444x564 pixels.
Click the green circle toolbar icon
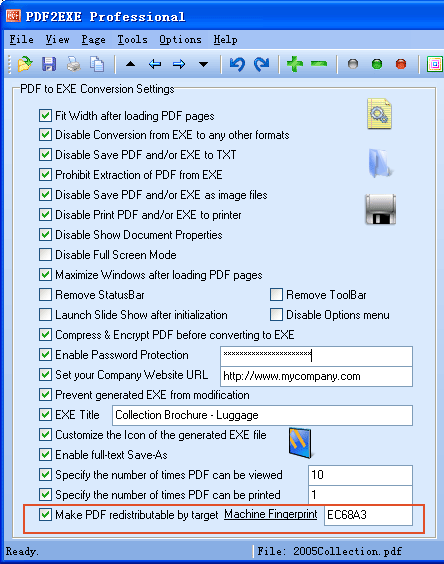[377, 64]
